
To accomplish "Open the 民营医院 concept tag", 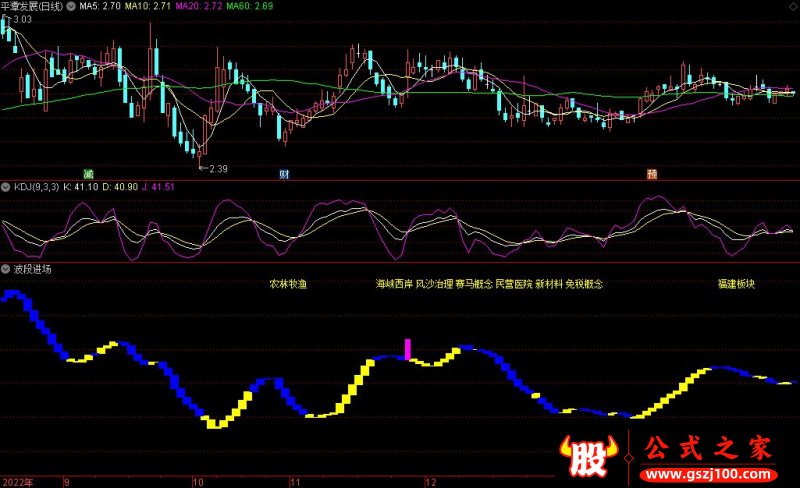I will [x=514, y=284].
